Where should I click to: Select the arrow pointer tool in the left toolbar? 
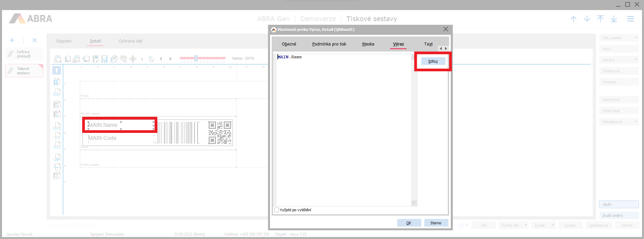point(57,70)
